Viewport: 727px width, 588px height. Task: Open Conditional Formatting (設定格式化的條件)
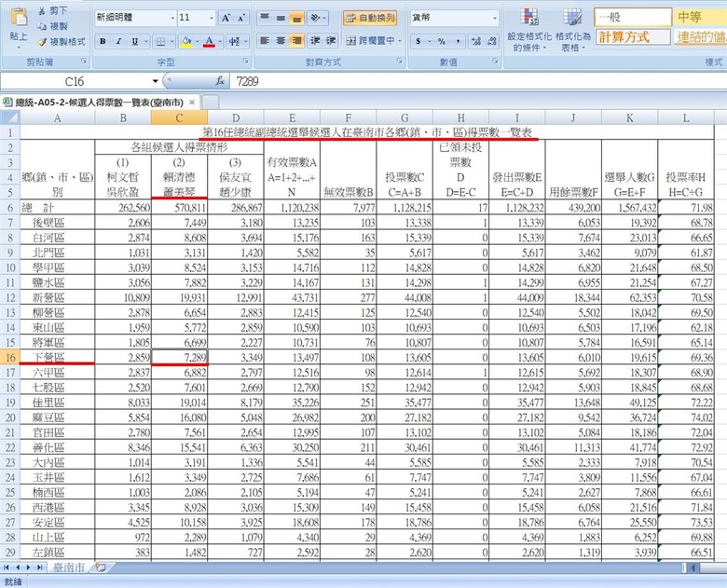tap(529, 29)
